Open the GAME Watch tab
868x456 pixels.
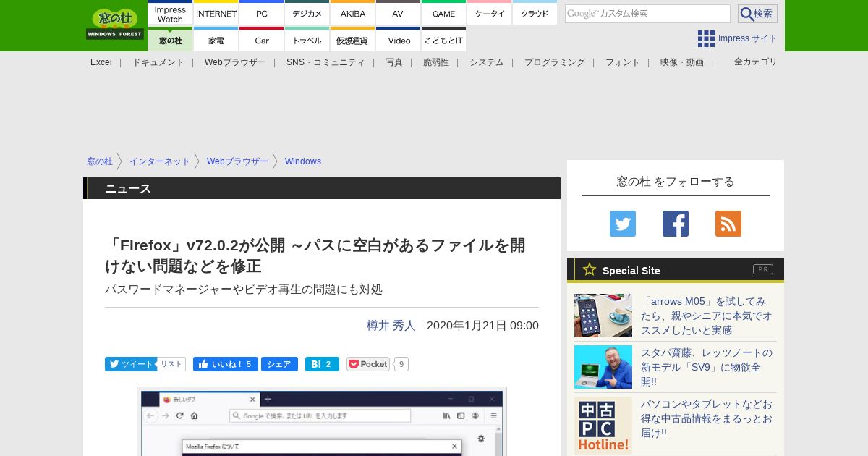click(443, 14)
